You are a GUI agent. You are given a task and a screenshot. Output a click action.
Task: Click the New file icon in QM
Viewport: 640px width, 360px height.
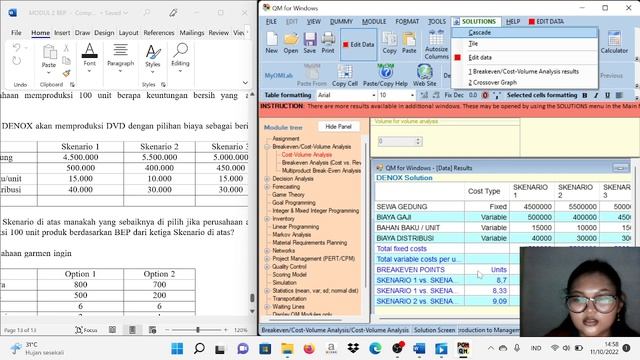(271, 43)
